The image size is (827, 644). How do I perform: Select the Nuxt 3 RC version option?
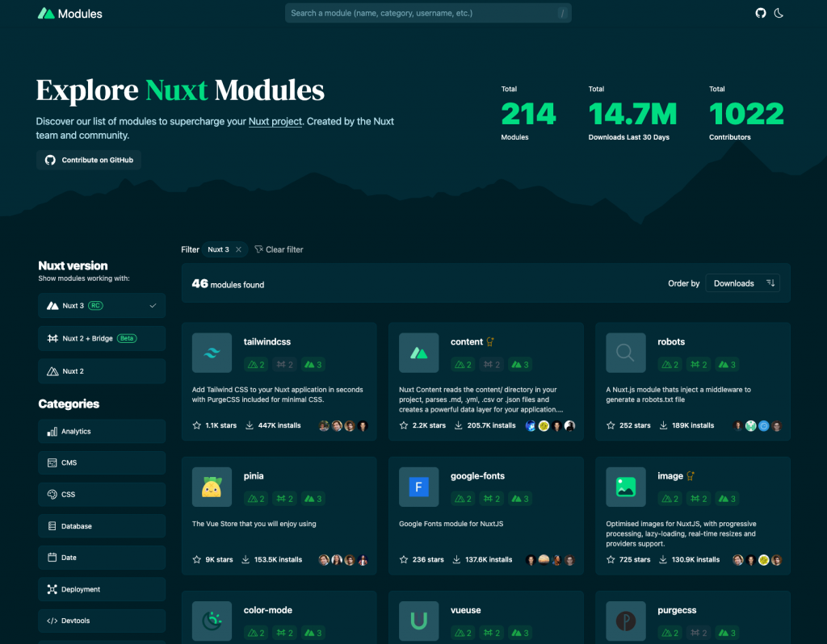click(x=102, y=306)
